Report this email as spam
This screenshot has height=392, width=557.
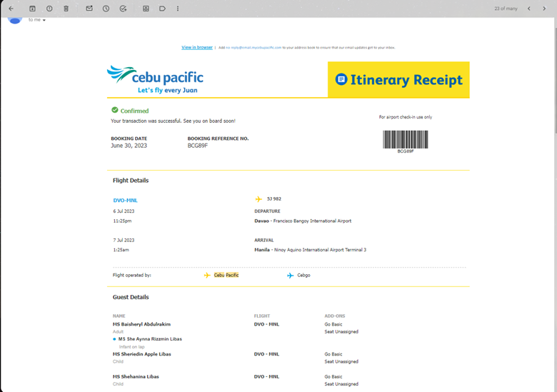pyautogui.click(x=49, y=9)
